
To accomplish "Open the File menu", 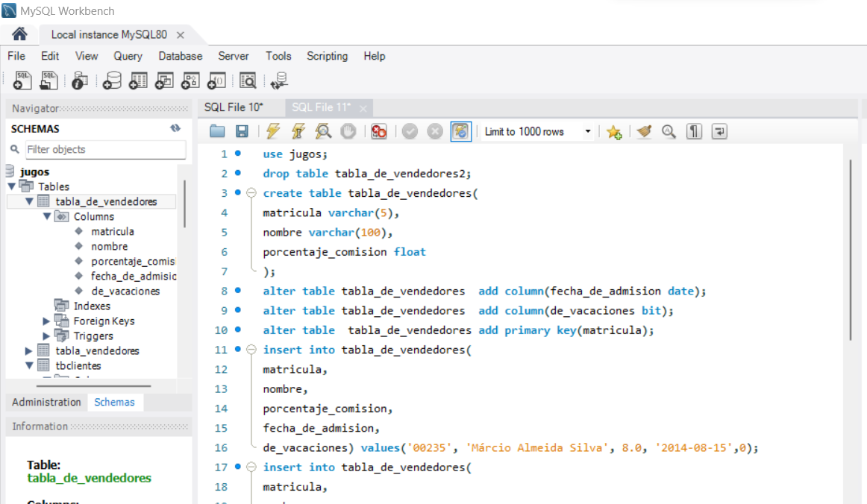I will tap(16, 56).
